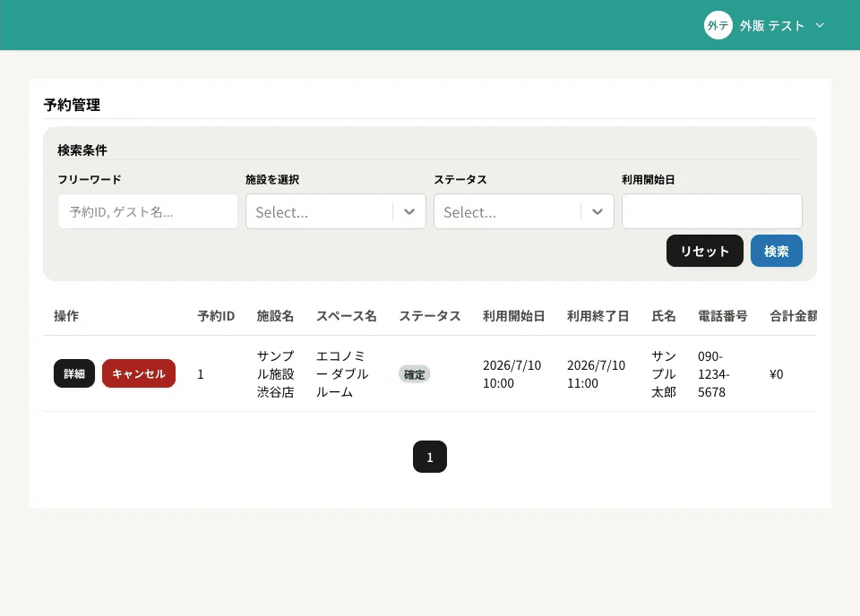Click the 予約ID column header
The image size is (860, 616).
(216, 316)
